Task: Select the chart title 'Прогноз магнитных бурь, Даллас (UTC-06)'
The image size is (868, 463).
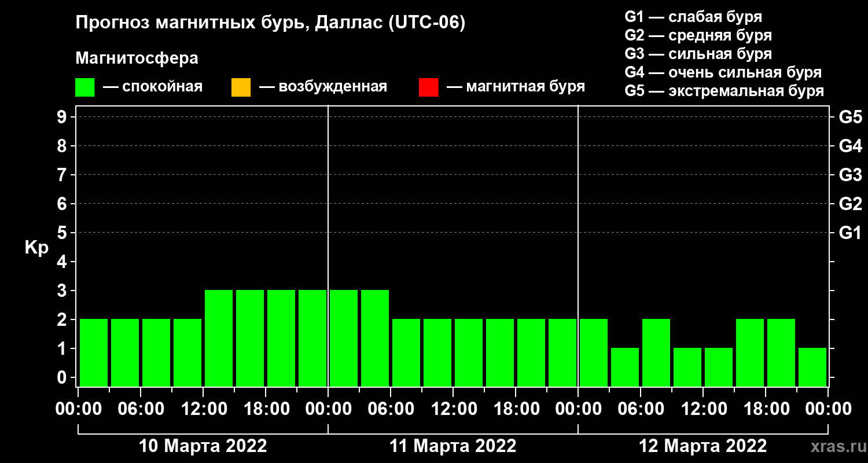Action: 270,24
